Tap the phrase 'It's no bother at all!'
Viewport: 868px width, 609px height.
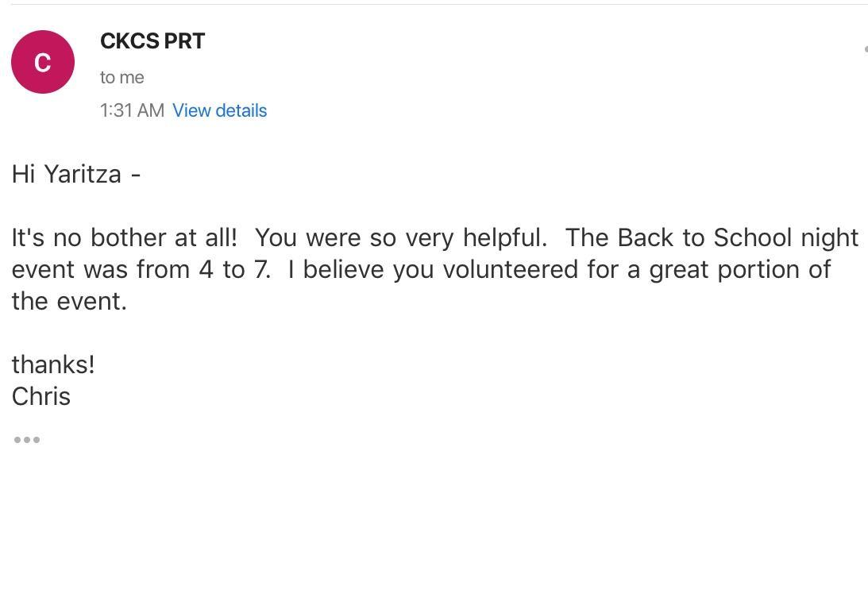[124, 237]
